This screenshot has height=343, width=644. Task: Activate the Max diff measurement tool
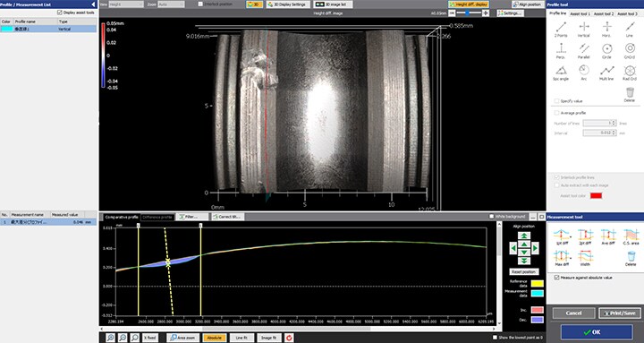[x=561, y=258]
